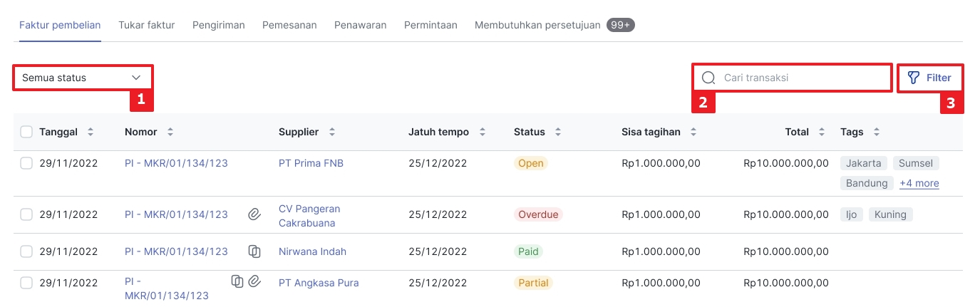Viewport: 980px width, 307px height.
Task: Click the copy icon in Nirwana Indah row
Action: (254, 251)
